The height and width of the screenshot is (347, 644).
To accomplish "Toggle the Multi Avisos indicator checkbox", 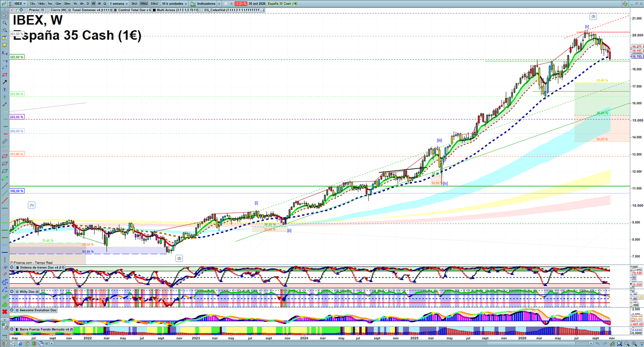I will (154, 10).
